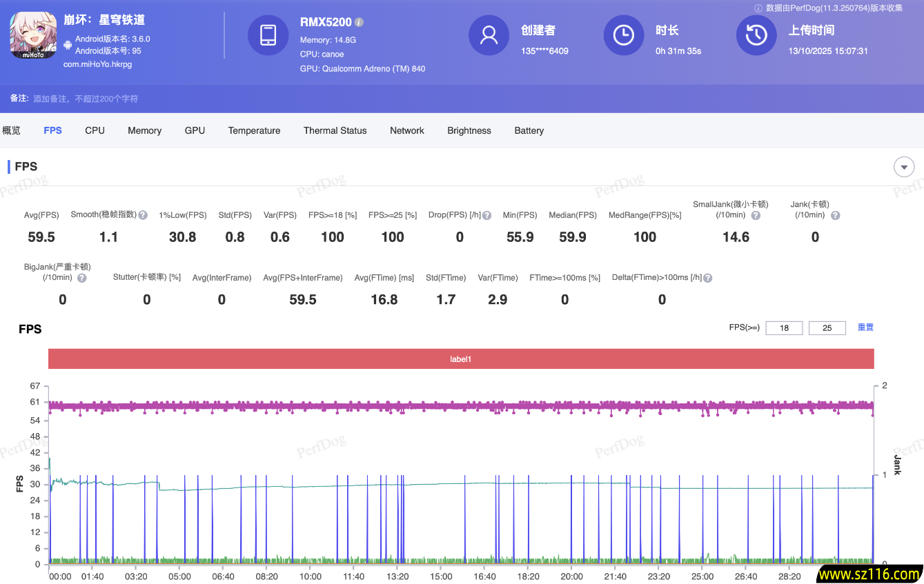Screen dimensions: 924x584
Task: Click the 重置 reset link
Action: tap(865, 328)
